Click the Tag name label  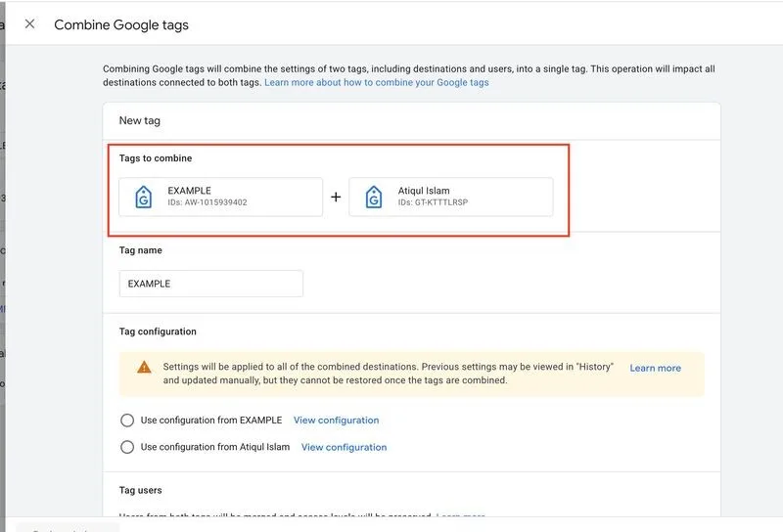click(x=140, y=250)
